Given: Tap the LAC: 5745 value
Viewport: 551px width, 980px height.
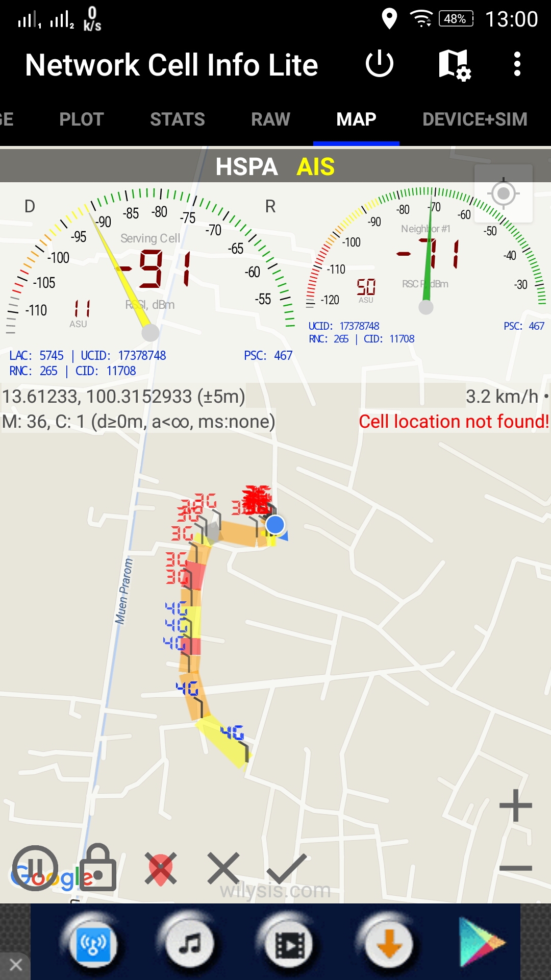Looking at the screenshot, I should tap(37, 355).
